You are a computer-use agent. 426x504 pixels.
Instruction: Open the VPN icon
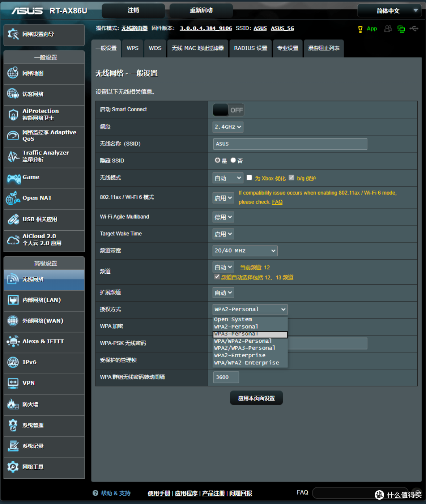tap(13, 383)
